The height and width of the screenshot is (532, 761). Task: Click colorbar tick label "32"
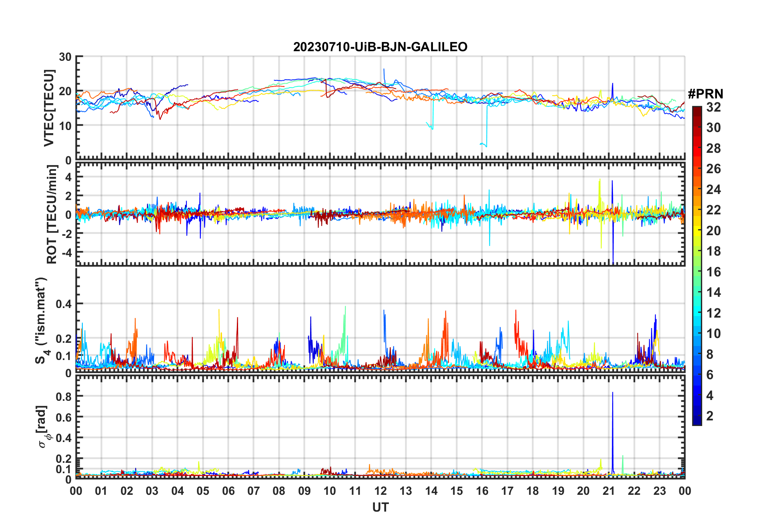click(x=713, y=107)
